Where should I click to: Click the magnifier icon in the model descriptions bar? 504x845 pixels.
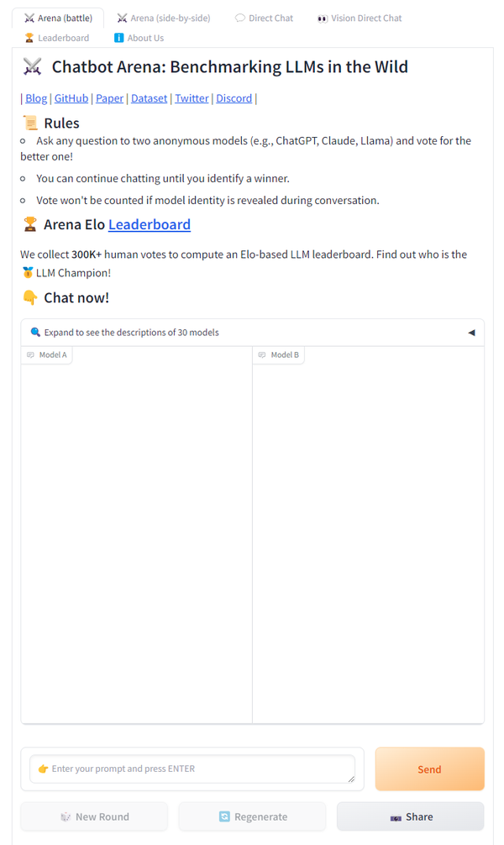point(35,333)
